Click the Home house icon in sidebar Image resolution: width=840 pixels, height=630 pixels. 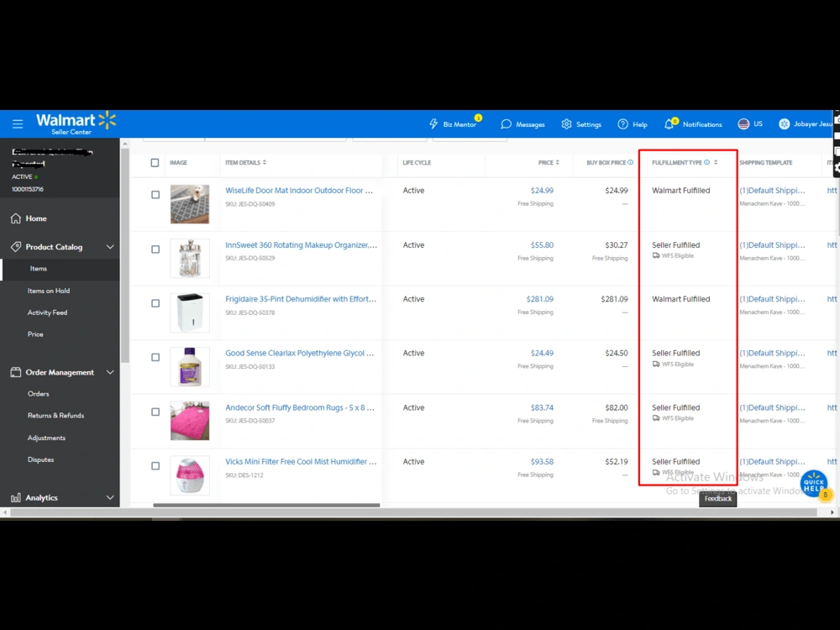point(15,218)
